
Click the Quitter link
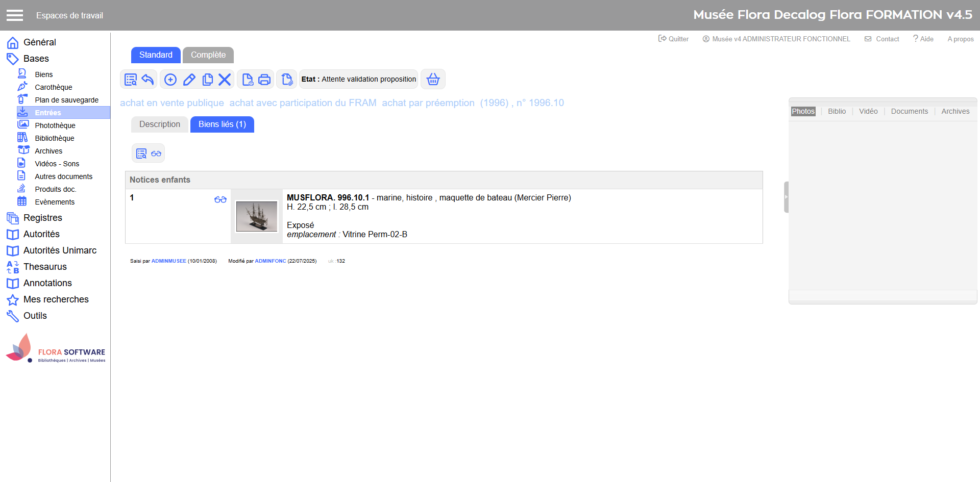point(674,39)
